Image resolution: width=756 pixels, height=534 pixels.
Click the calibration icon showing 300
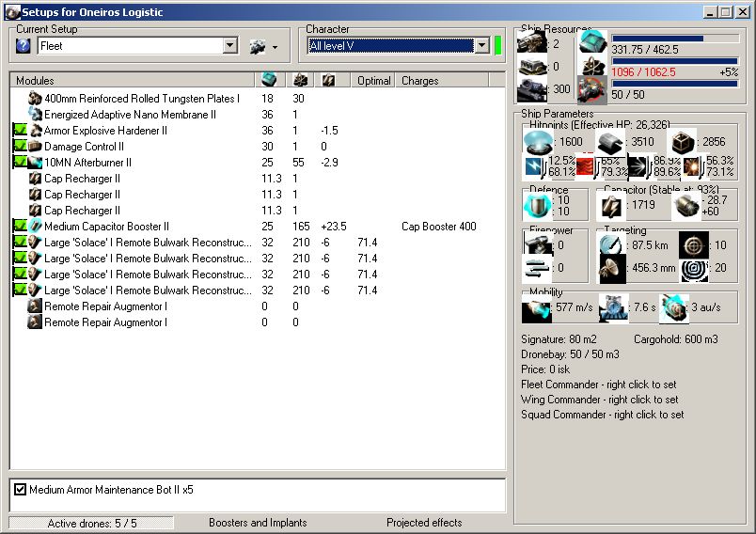(x=532, y=89)
